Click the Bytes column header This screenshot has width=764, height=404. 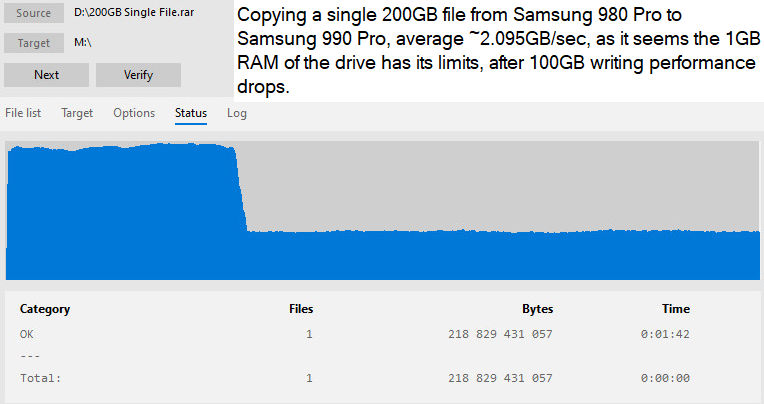point(537,309)
